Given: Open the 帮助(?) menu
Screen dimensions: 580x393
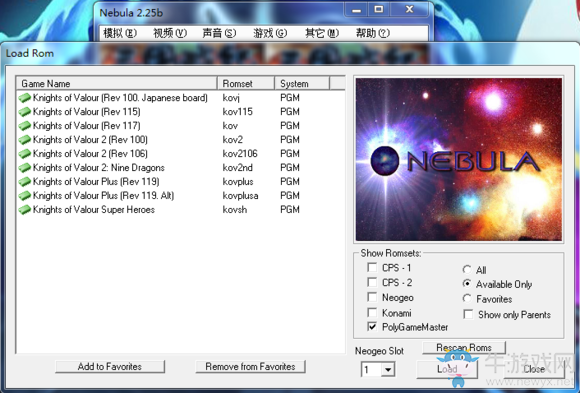Looking at the screenshot, I should [372, 33].
